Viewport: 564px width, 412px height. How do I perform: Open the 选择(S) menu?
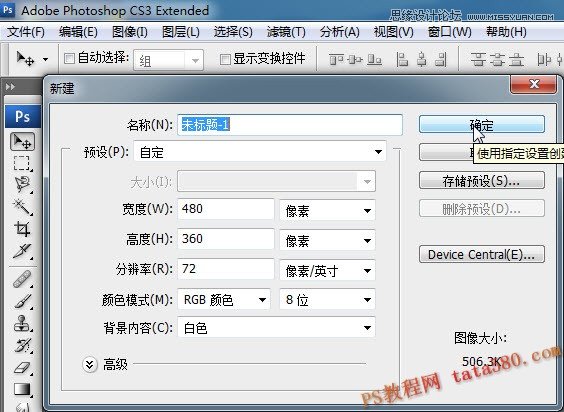(233, 32)
